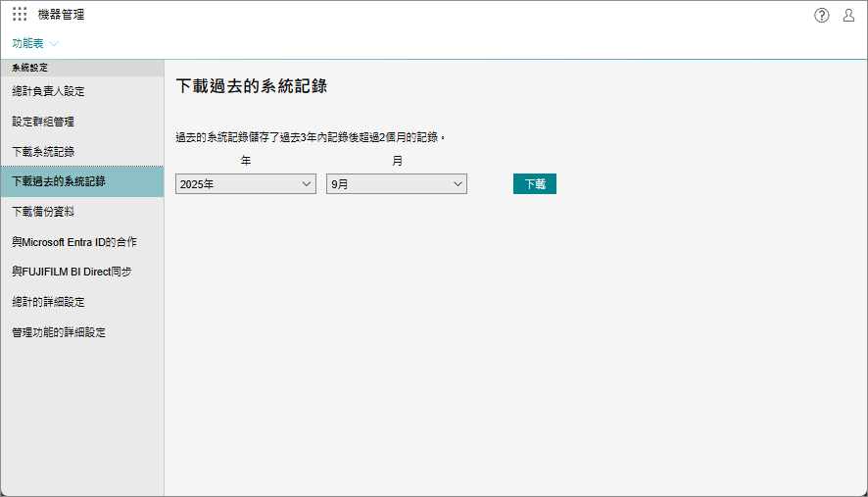Open 與Microsoft Entra ID的合作 settings
868x497 pixels.
click(x=74, y=242)
